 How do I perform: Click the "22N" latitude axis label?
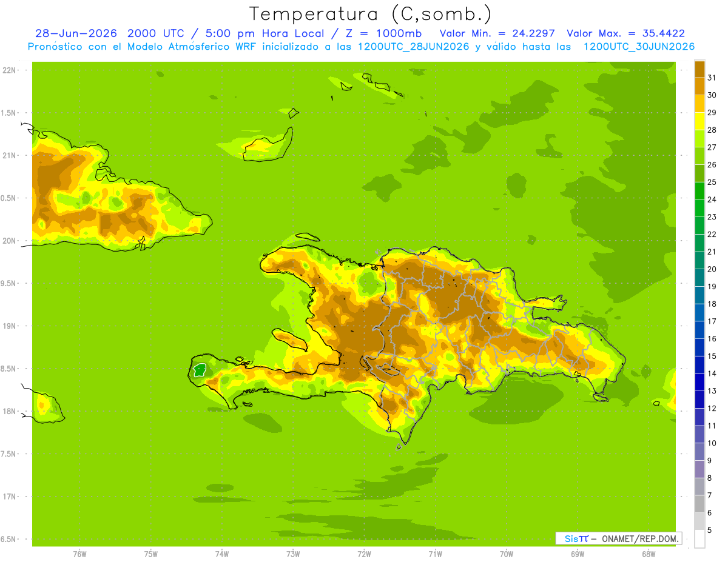(x=10, y=70)
